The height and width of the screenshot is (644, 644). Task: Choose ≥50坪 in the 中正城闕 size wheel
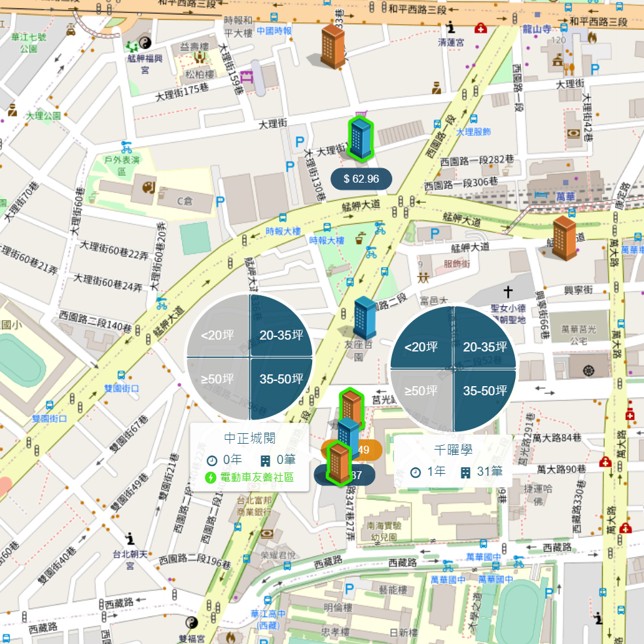217,379
